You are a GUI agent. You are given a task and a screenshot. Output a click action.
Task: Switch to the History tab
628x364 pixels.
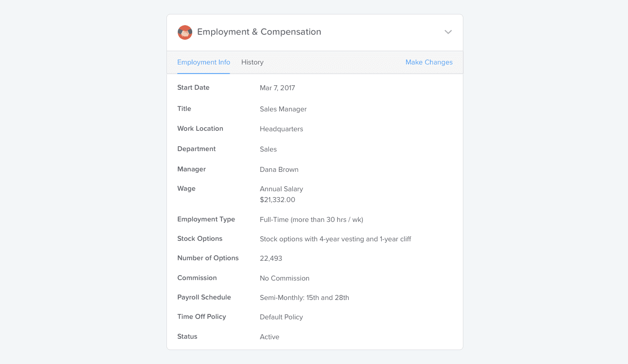[252, 62]
